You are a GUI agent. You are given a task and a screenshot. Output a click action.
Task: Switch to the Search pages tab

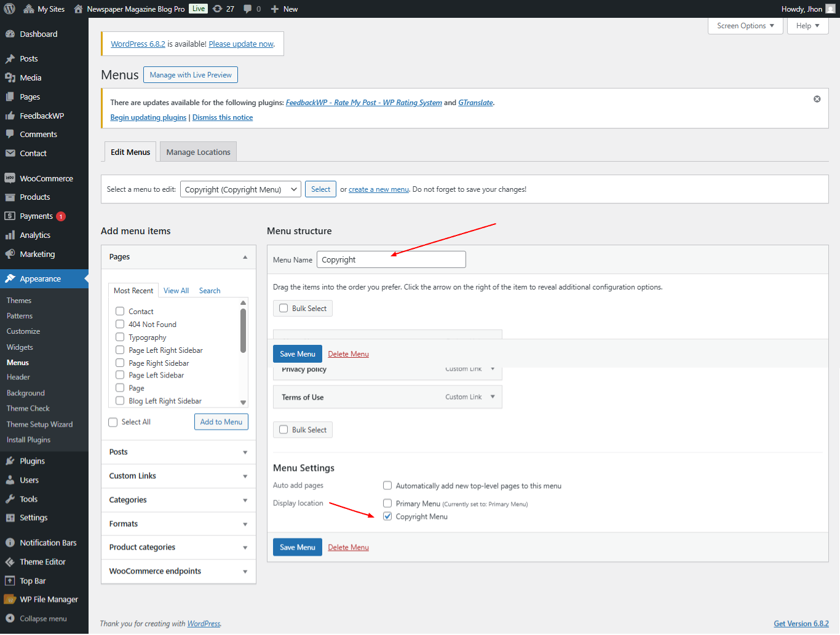coord(210,291)
